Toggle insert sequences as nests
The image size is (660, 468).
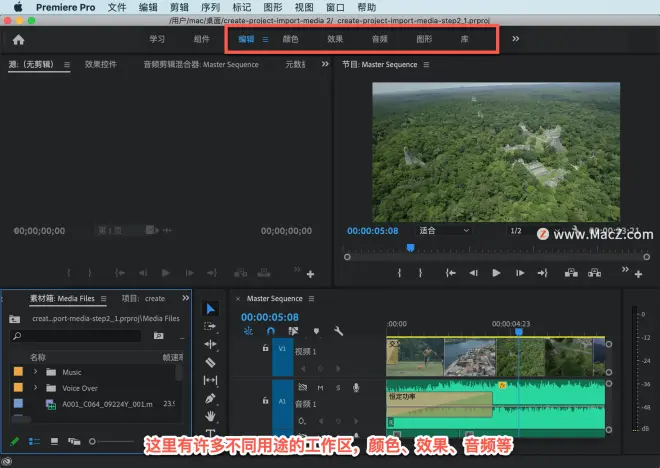(x=248, y=331)
